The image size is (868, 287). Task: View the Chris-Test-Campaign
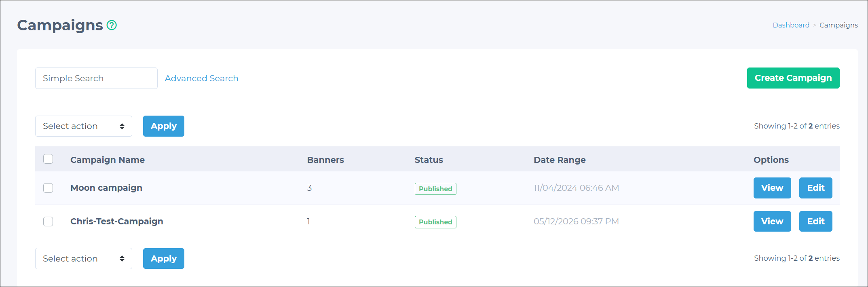pos(772,222)
